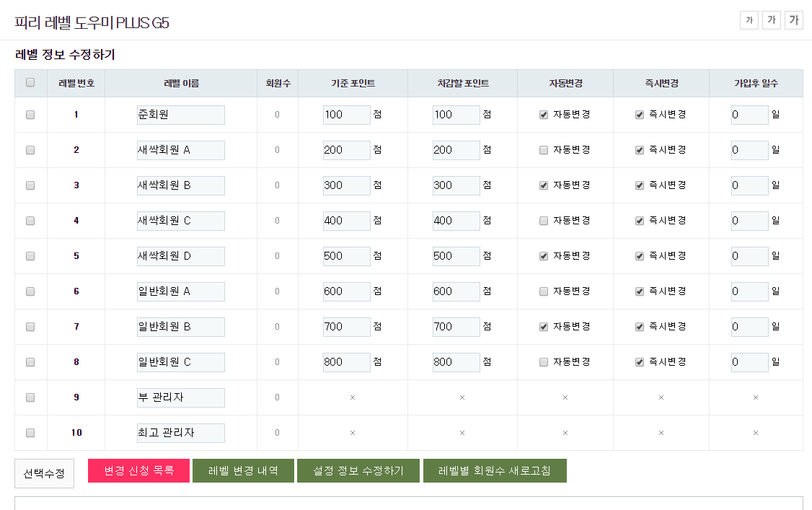This screenshot has width=812, height=510.
Task: Focus the 기준 포인트 field showing 400
Action: 346,221
